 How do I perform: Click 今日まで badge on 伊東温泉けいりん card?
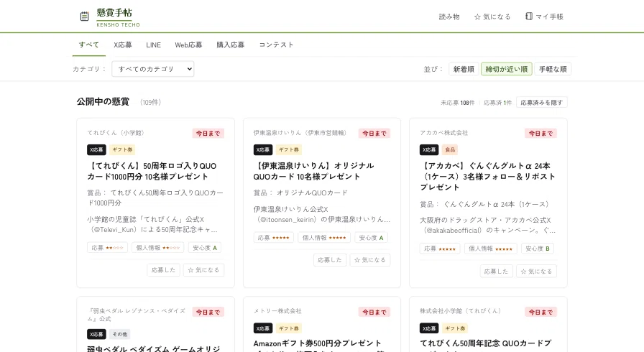click(x=374, y=134)
